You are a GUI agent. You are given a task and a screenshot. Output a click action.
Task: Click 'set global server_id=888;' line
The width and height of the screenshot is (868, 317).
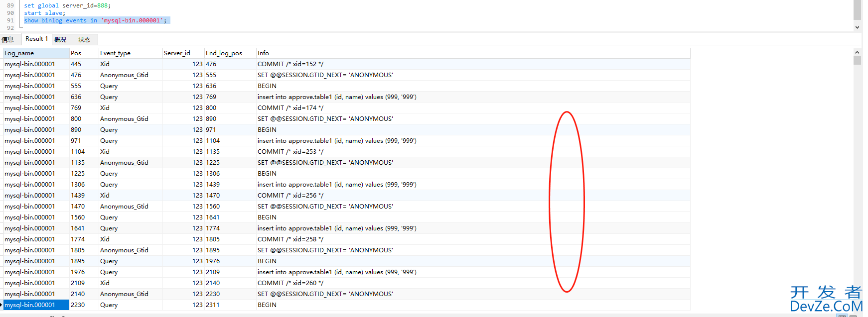[x=67, y=5]
